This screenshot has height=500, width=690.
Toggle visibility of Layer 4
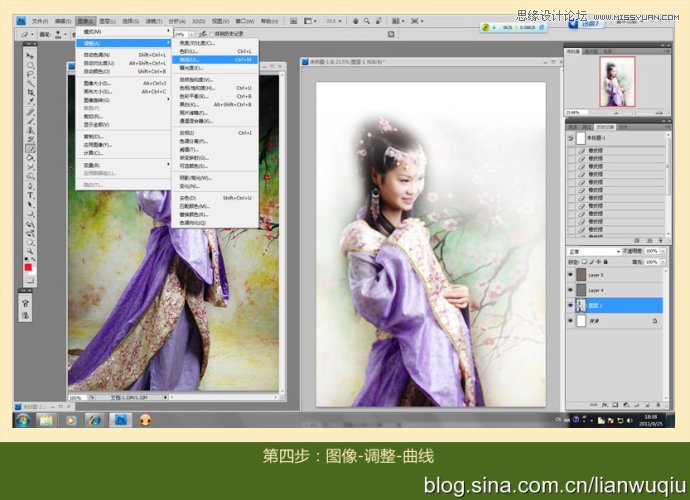[571, 290]
